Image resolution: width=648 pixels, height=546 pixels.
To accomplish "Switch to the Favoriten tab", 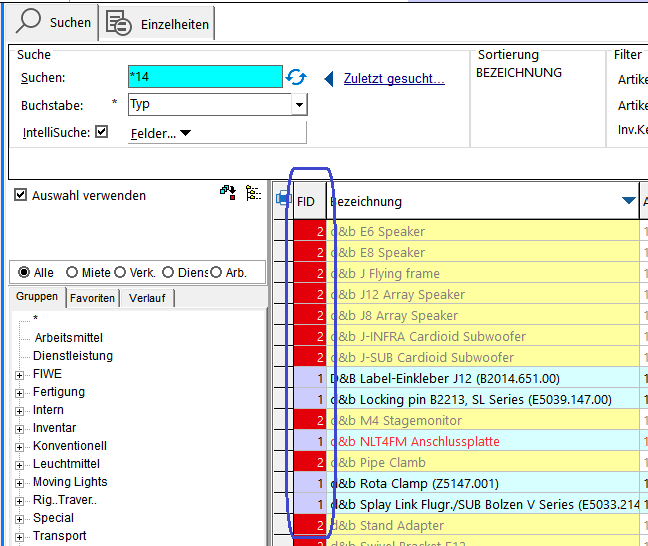I will [92, 298].
